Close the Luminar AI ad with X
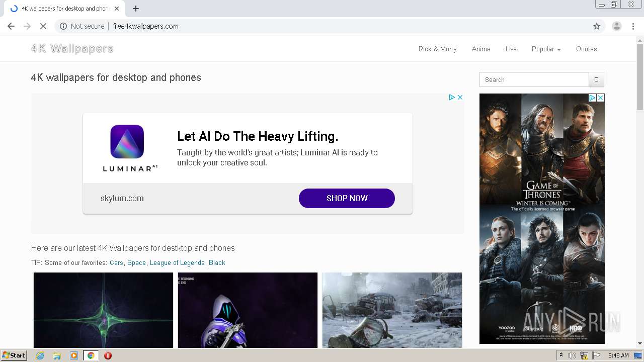 460,97
